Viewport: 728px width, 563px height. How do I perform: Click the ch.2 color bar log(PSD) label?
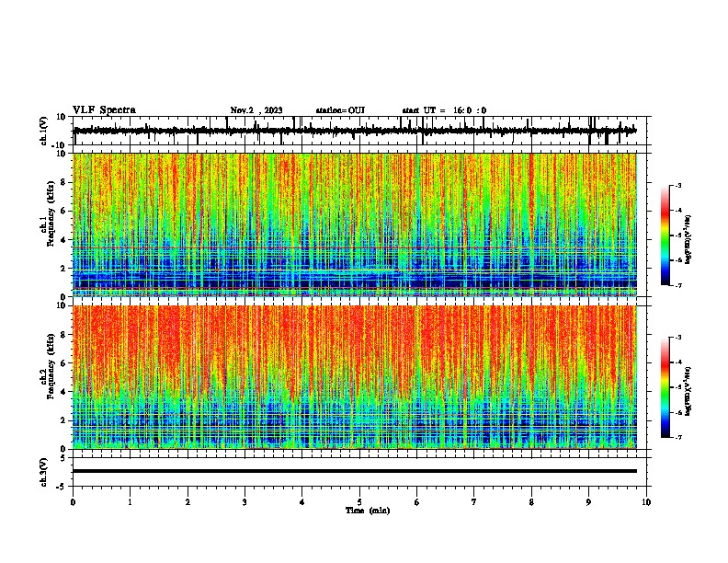point(688,391)
